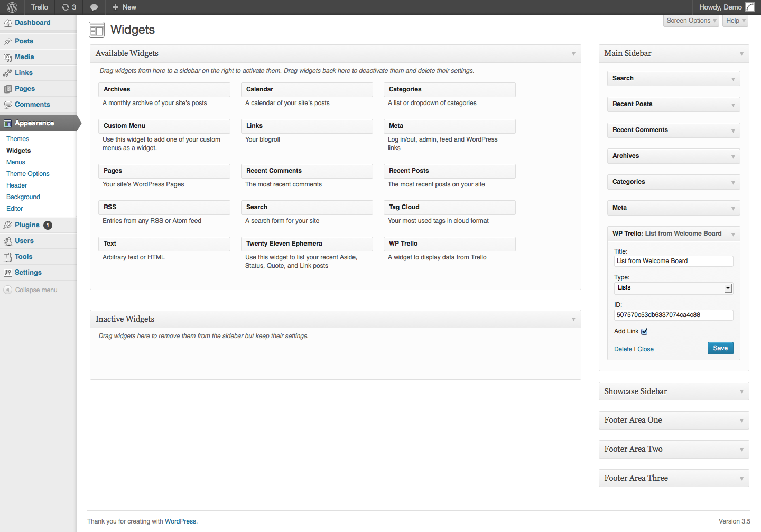
Task: Click the Plugins update count badge
Action: point(48,225)
